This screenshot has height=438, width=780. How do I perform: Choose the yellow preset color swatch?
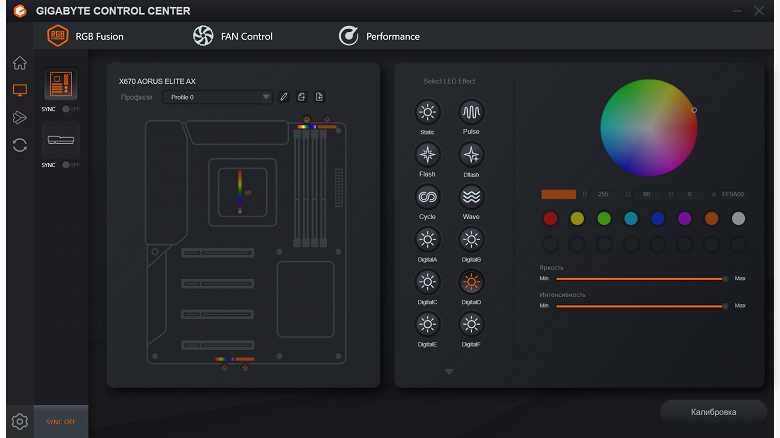577,218
